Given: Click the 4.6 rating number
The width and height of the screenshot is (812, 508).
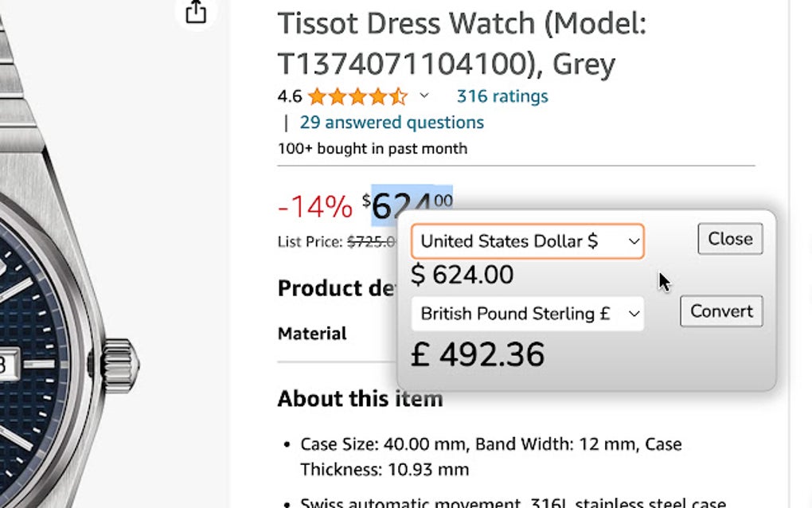Looking at the screenshot, I should point(290,97).
